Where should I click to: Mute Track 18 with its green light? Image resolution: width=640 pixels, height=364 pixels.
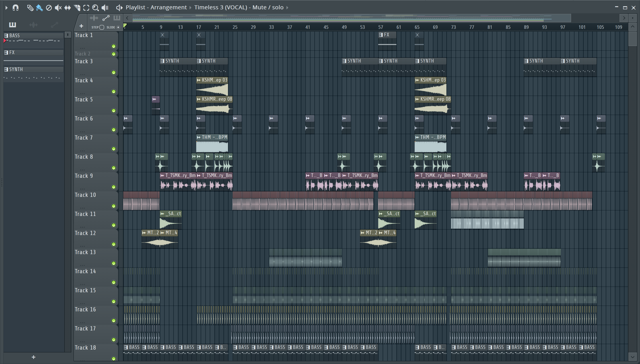tap(114, 359)
